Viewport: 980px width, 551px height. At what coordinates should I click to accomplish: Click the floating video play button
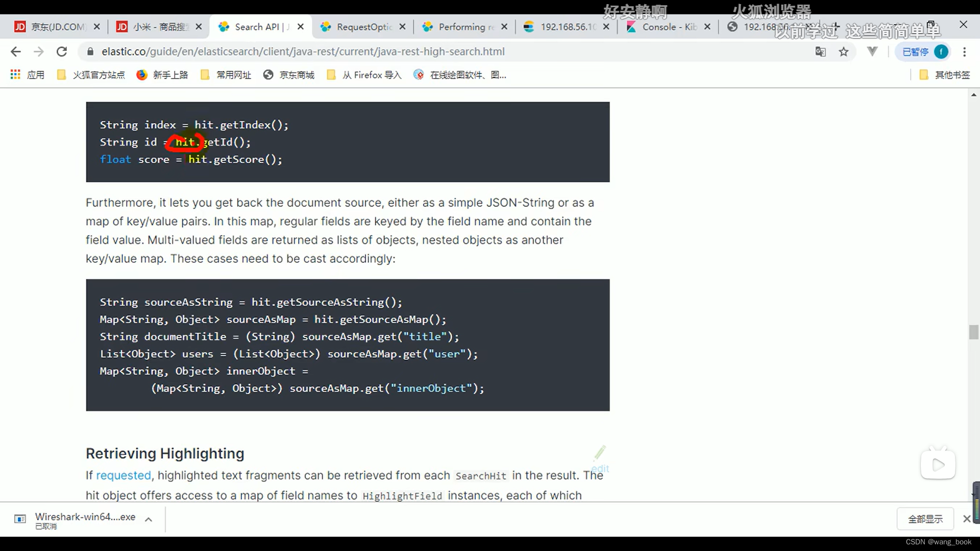(938, 465)
